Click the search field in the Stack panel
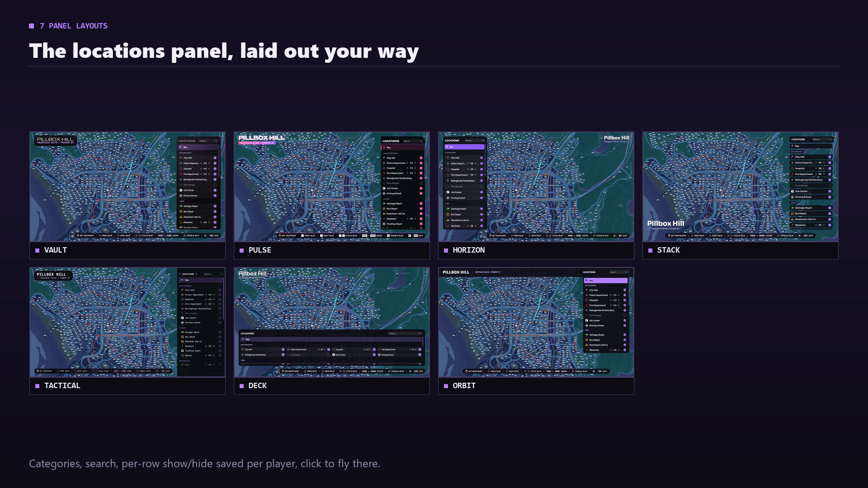868x488 pixels. coord(822,139)
